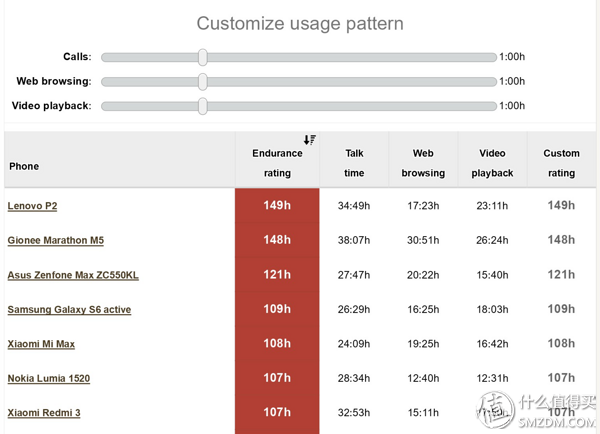Open the Lenovo P2 link

[x=32, y=206]
